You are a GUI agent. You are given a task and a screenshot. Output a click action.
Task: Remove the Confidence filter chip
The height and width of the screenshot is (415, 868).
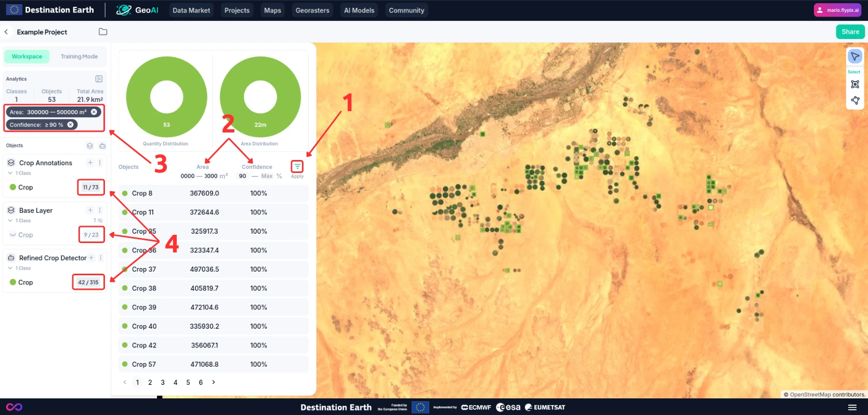pyautogui.click(x=71, y=125)
